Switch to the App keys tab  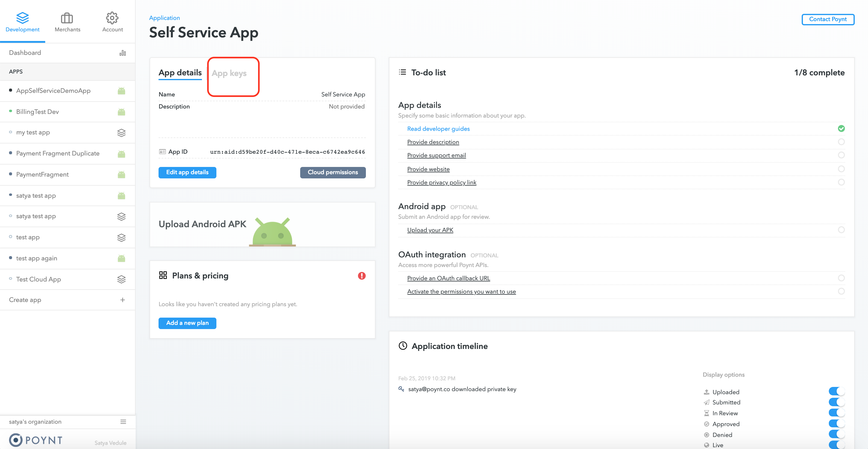coord(229,74)
